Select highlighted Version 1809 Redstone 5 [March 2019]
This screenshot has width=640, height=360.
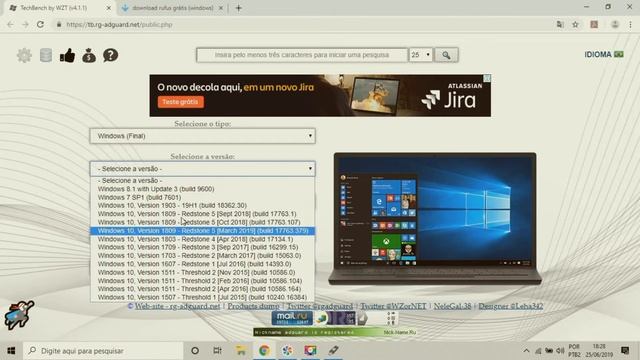202,231
